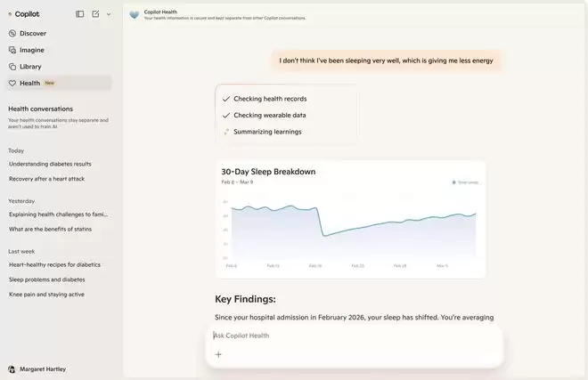This screenshot has height=380, width=588.
Task: Toggle the sidebar panel icon
Action: click(x=80, y=14)
